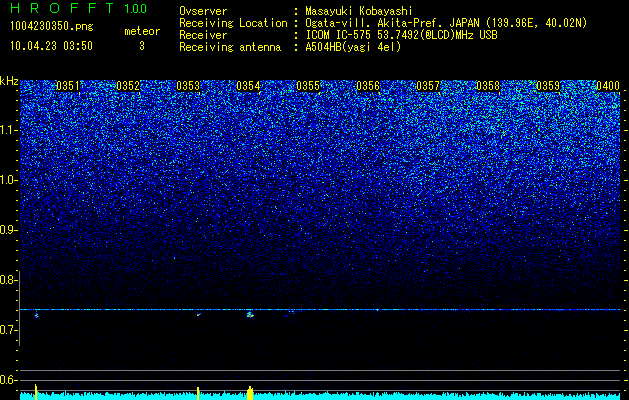This screenshot has height=400, width=629.
Task: Click the yellow power spike near 0353
Action: click(x=198, y=393)
